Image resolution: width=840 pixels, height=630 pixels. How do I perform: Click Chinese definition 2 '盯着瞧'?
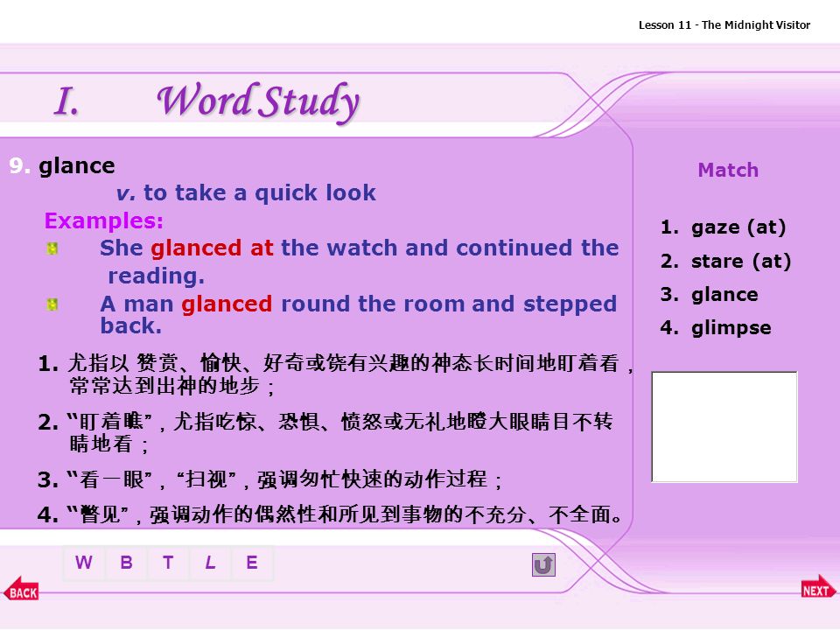point(325,433)
